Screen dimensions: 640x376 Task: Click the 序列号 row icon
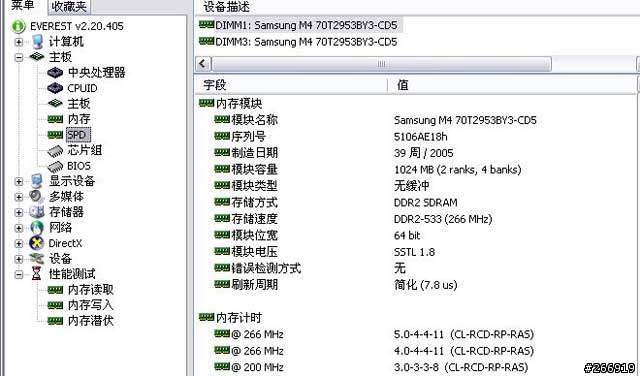[222, 136]
